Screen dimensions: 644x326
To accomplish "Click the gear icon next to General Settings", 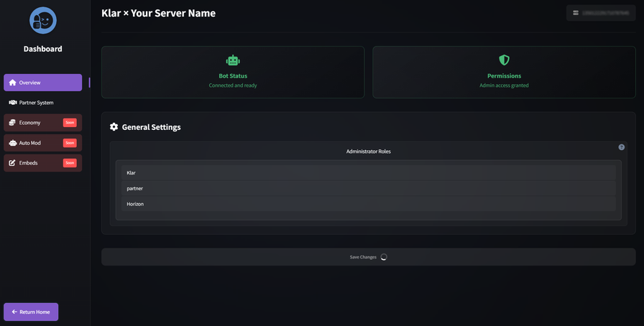I will click(x=114, y=127).
